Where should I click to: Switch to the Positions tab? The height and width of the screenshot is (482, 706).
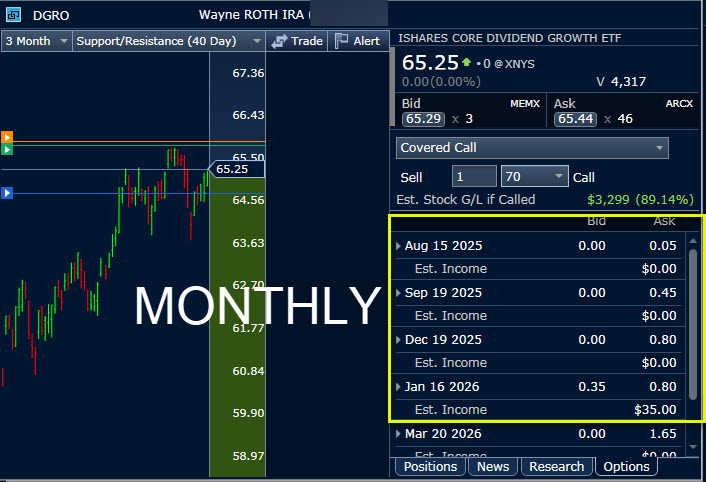[x=430, y=466]
